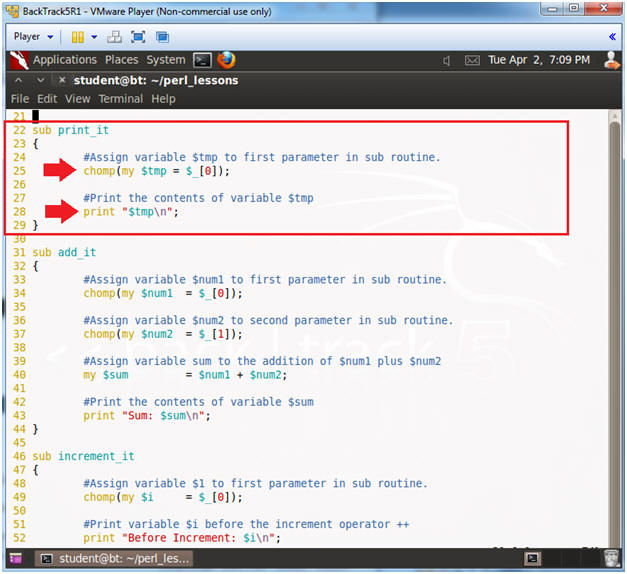Open the System menu
Image resolution: width=627 pixels, height=574 pixels.
point(166,60)
